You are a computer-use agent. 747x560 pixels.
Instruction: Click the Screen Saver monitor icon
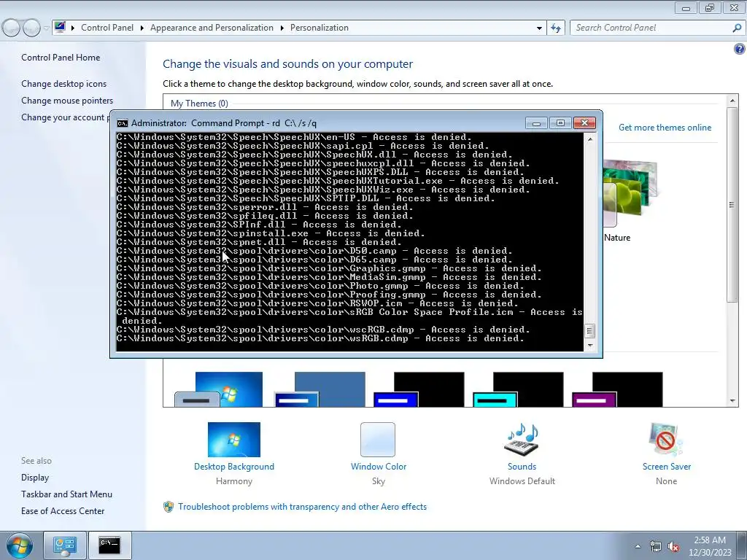point(665,440)
